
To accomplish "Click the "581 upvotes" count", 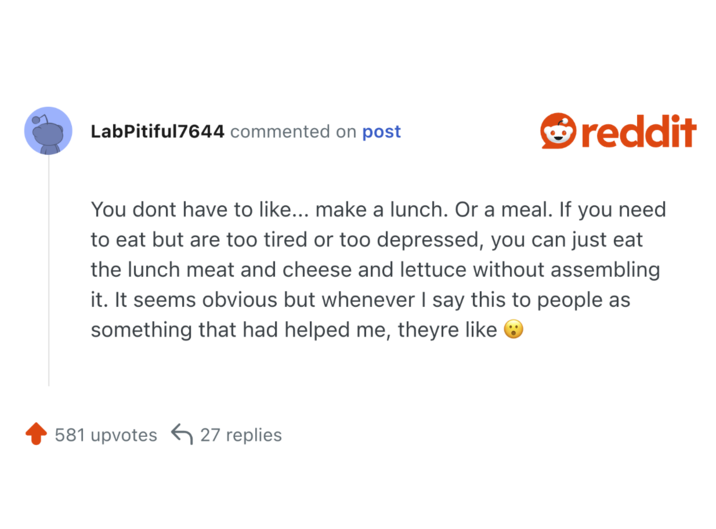I will click(x=106, y=435).
